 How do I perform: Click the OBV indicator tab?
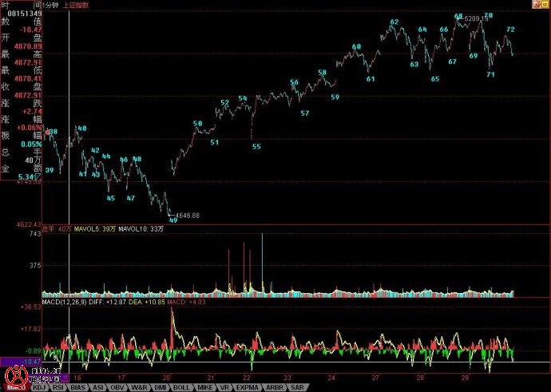(118, 387)
